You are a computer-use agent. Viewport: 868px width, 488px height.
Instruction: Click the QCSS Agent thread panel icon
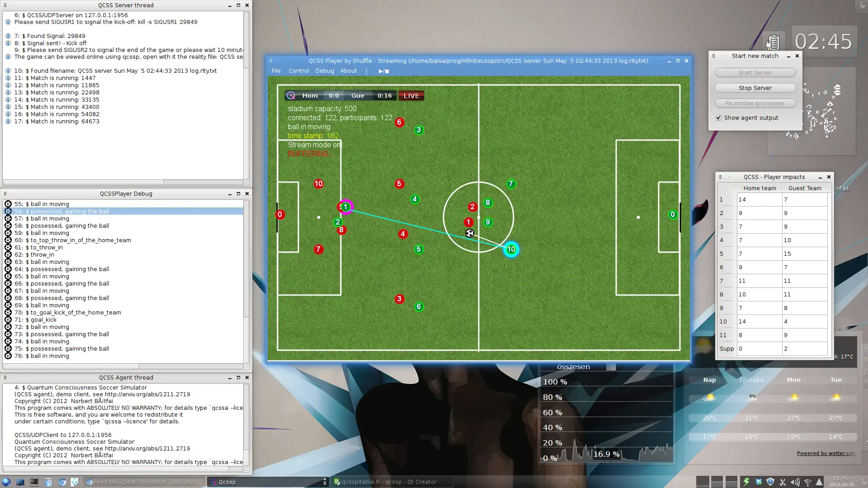click(x=6, y=377)
